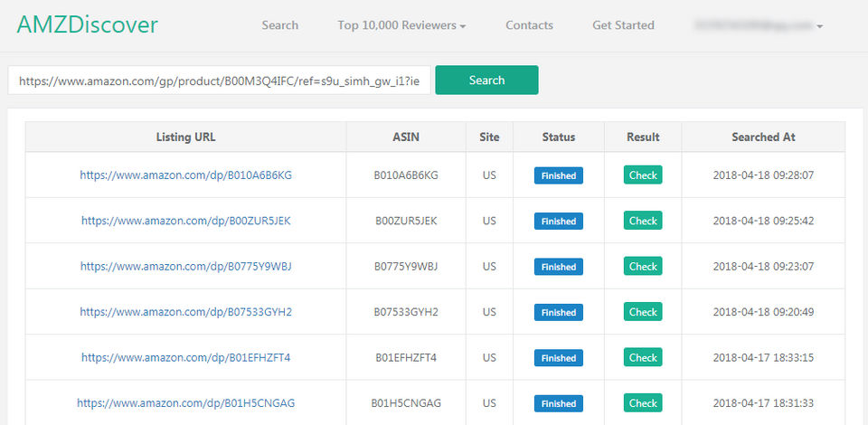868x425 pixels.
Task: Click the Listing URL column header
Action: 186,137
